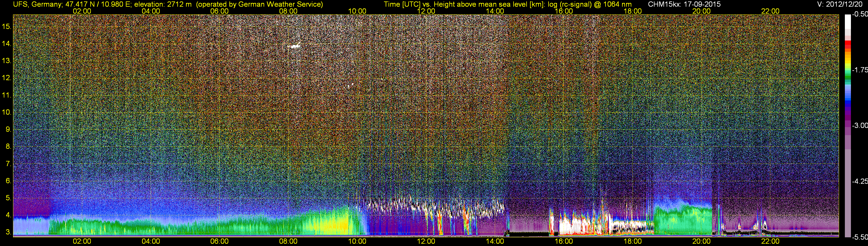
Task: Click the "22:00" label on the top time axis
Action: 770,11
